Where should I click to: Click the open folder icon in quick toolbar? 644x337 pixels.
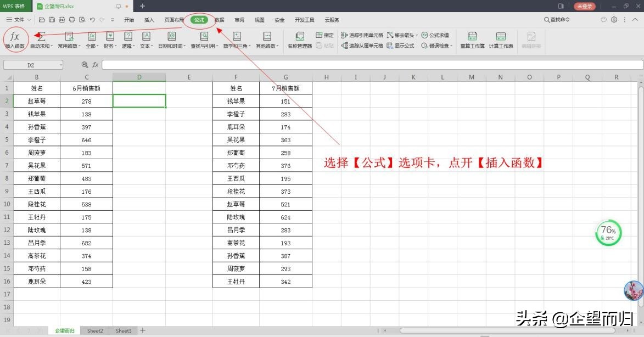click(x=42, y=19)
